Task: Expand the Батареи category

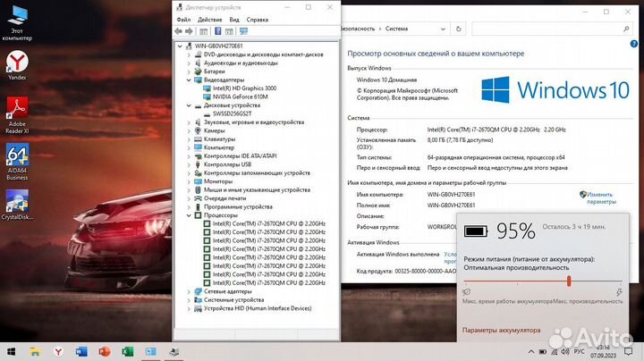Action: click(189, 71)
